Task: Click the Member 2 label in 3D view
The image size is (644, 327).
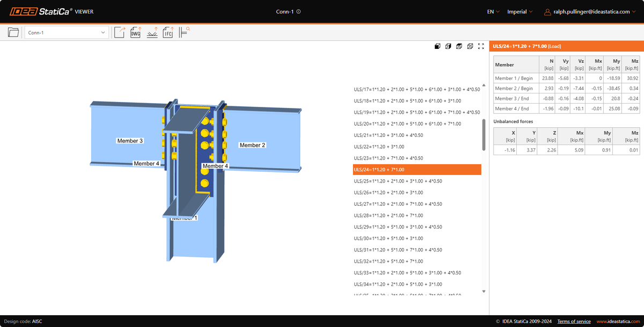Action: click(252, 145)
